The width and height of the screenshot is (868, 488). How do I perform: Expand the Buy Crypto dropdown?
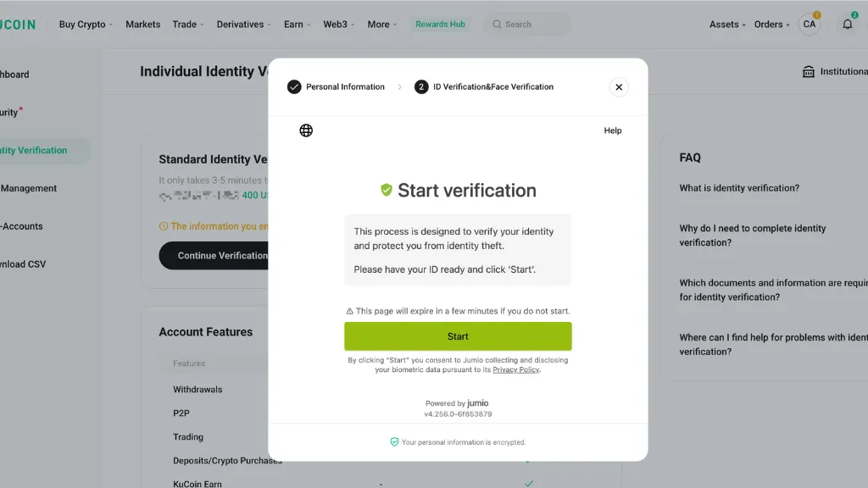click(x=86, y=25)
